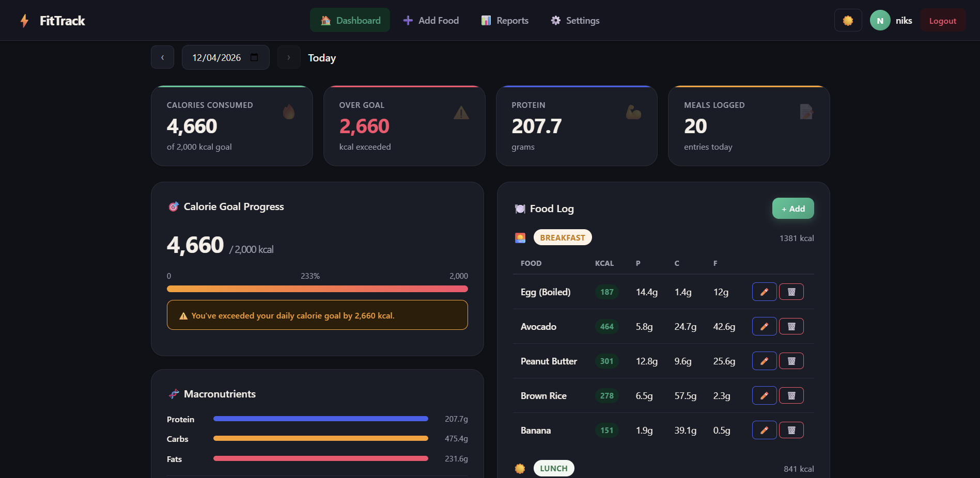This screenshot has width=980, height=478.
Task: Click the 12/04/2026 date input field
Action: click(x=225, y=57)
